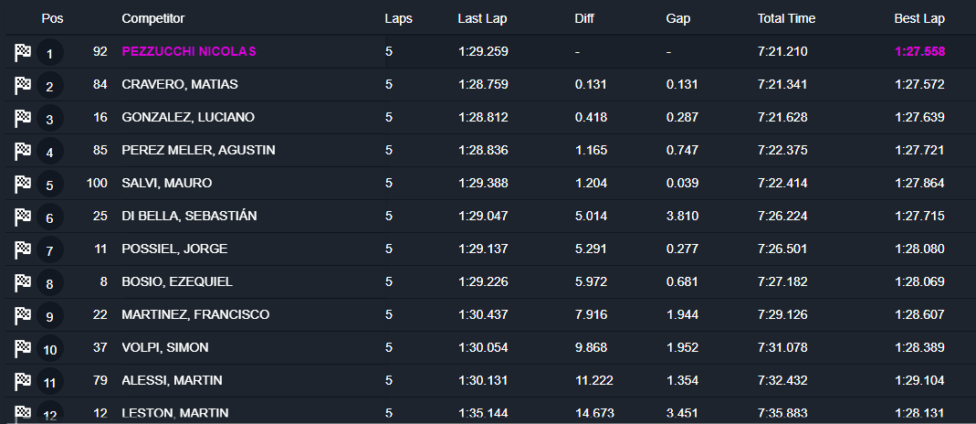Click the Diff column header
Screen dimensions: 976x424
tap(585, 19)
